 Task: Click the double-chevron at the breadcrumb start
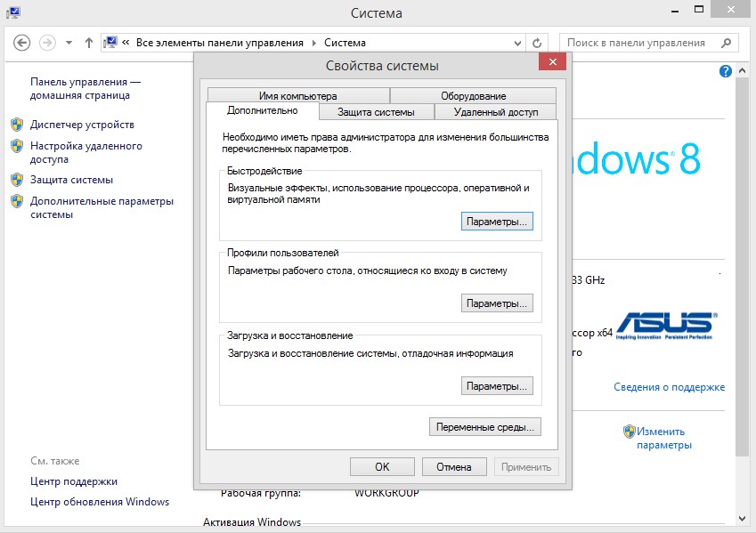126,43
